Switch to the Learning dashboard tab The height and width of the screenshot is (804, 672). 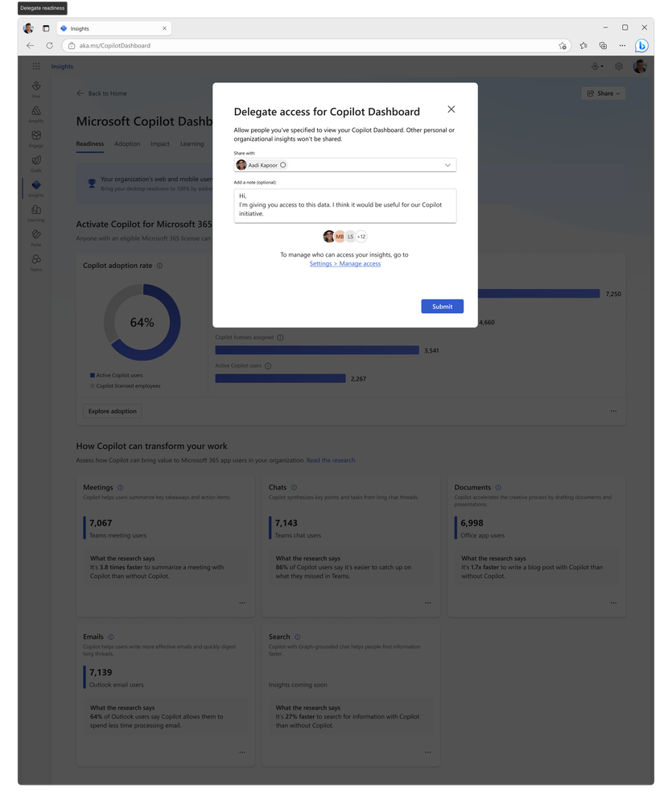[x=192, y=144]
